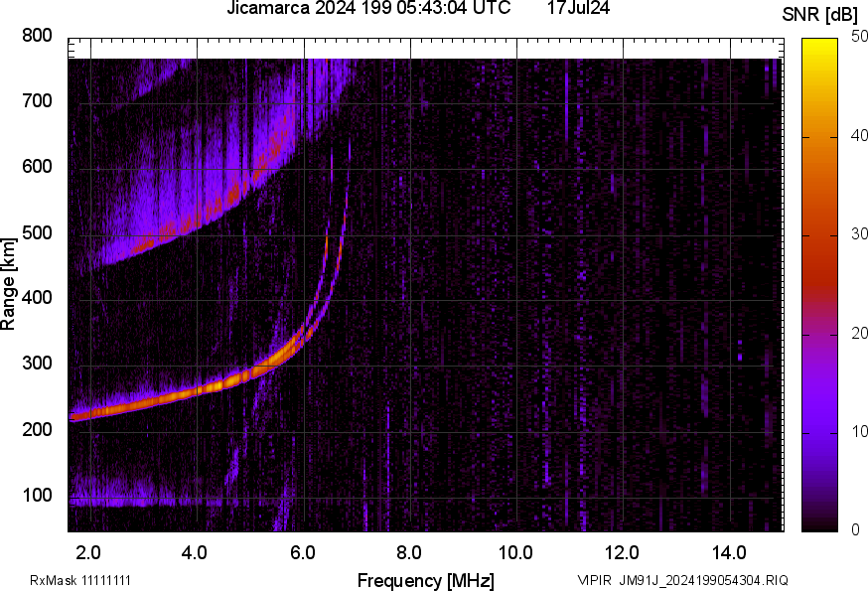Click the 17Jul24 date label
The image size is (868, 591).
pos(578,9)
